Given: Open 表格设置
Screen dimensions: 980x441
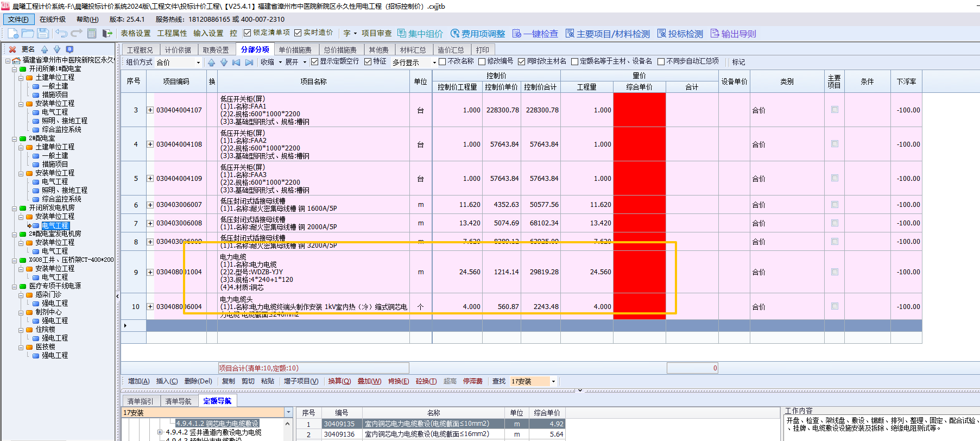Looking at the screenshot, I should (135, 33).
